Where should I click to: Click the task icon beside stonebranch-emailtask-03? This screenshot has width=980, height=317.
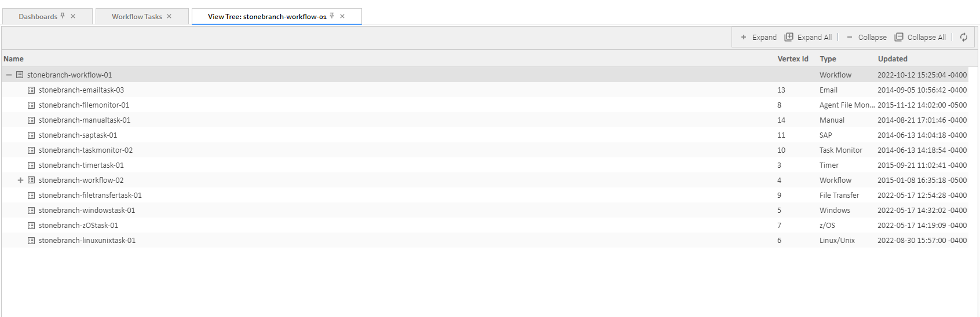click(31, 90)
